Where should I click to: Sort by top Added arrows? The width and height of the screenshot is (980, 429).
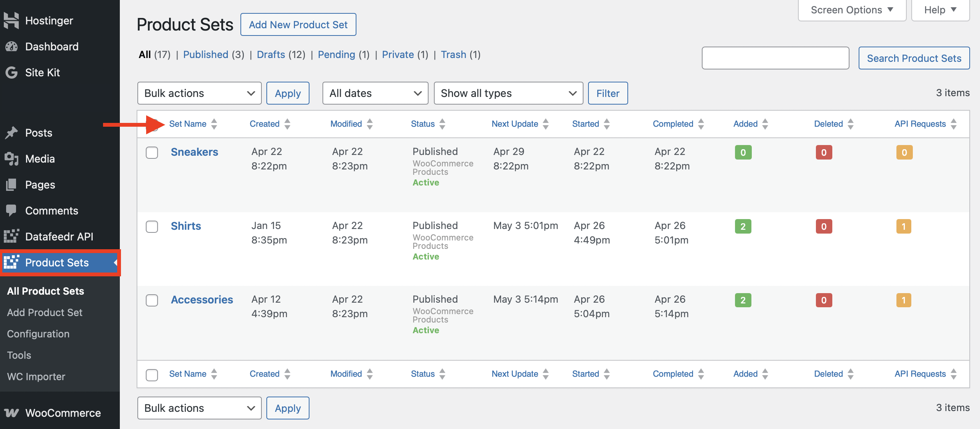(765, 124)
